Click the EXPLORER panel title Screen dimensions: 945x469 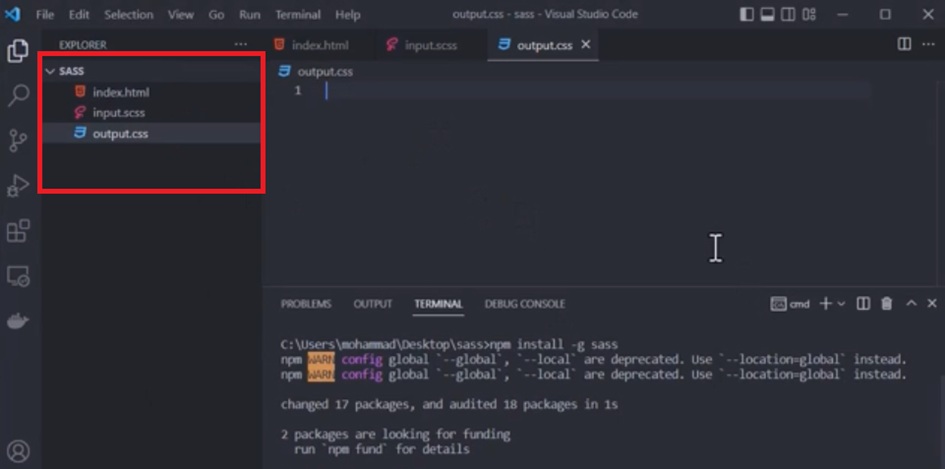tap(83, 45)
